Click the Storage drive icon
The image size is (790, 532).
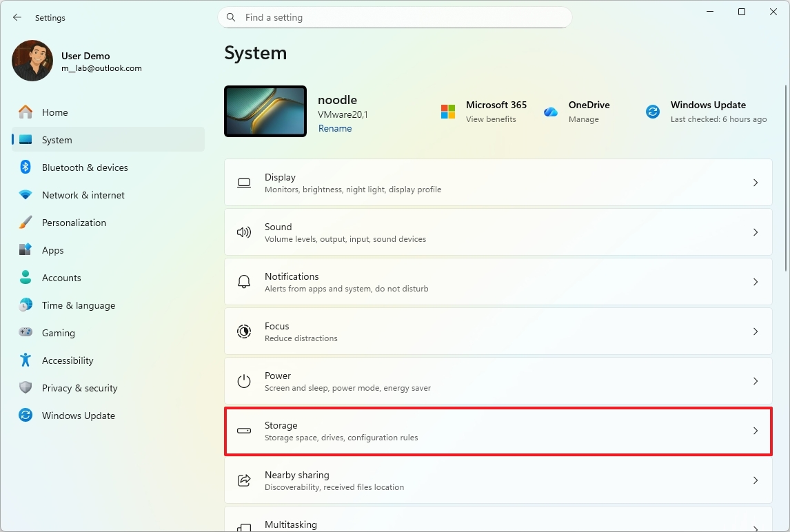[x=244, y=430]
